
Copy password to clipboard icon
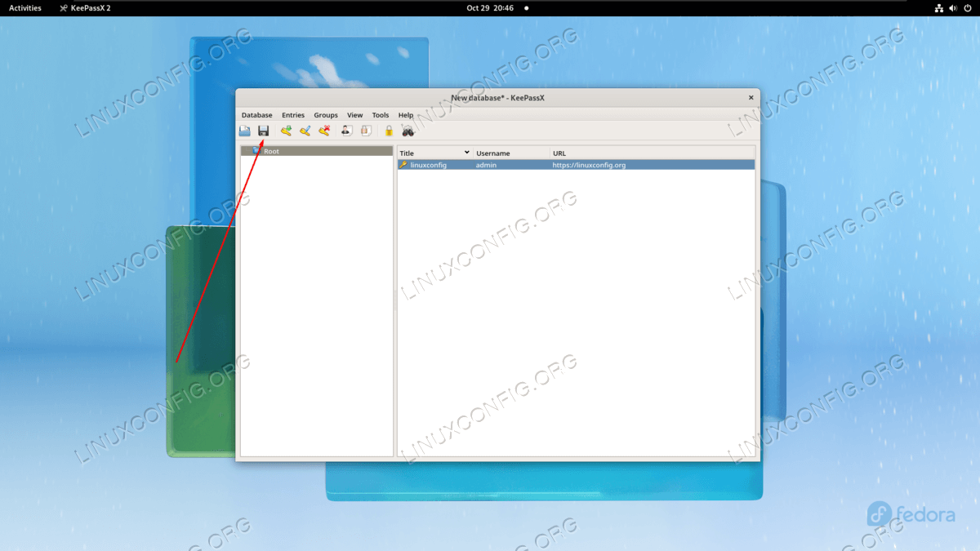(366, 131)
